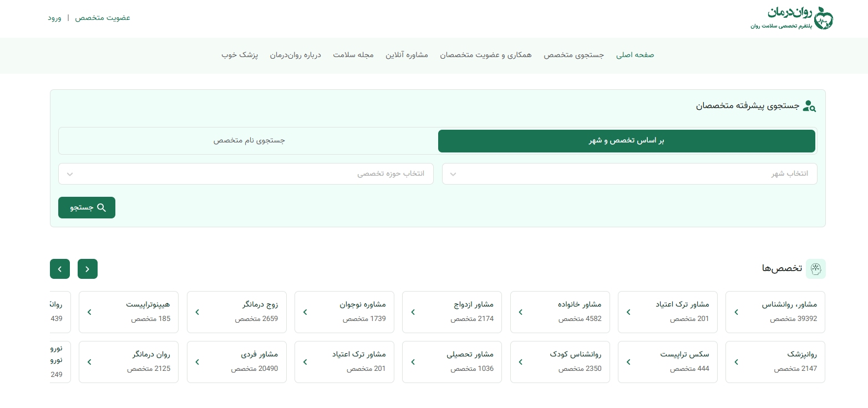Click the advanced specialist search person icon
This screenshot has width=868, height=408.
click(810, 106)
